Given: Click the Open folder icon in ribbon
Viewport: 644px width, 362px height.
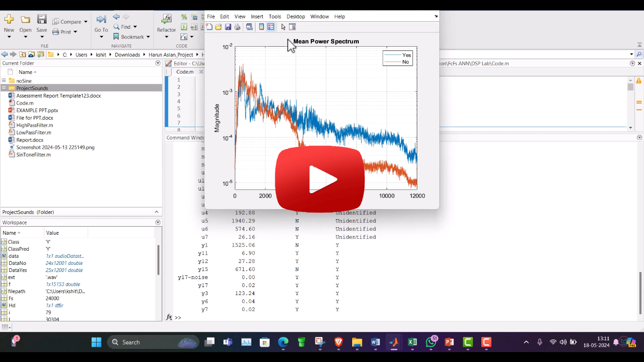Looking at the screenshot, I should (25, 19).
